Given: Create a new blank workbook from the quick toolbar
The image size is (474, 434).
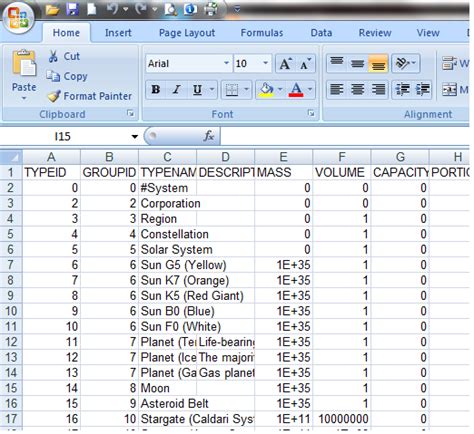Looking at the screenshot, I should pyautogui.click(x=91, y=9).
